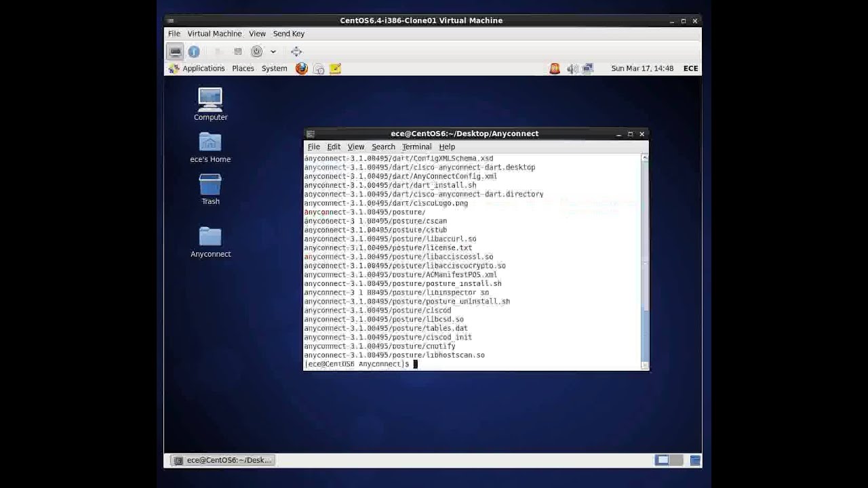This screenshot has width=868, height=488.
Task: Click the text dart/dart_install.sh
Action: [434, 185]
